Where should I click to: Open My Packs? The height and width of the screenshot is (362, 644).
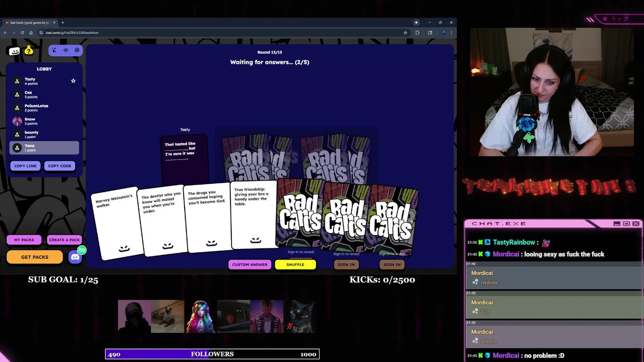24,240
